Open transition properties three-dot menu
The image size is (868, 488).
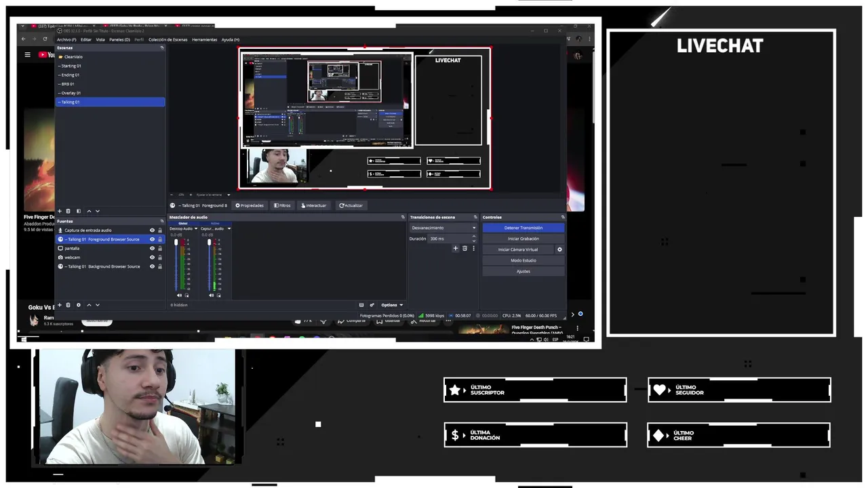coord(473,249)
